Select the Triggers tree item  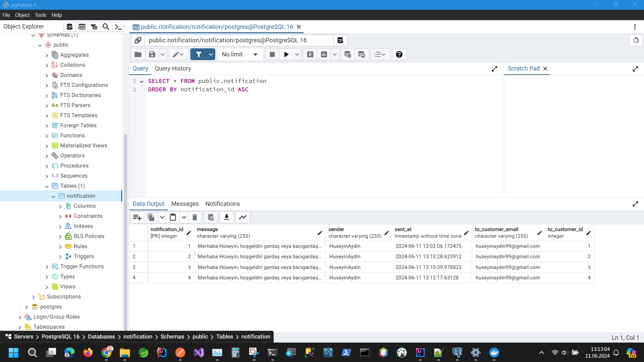click(84, 257)
